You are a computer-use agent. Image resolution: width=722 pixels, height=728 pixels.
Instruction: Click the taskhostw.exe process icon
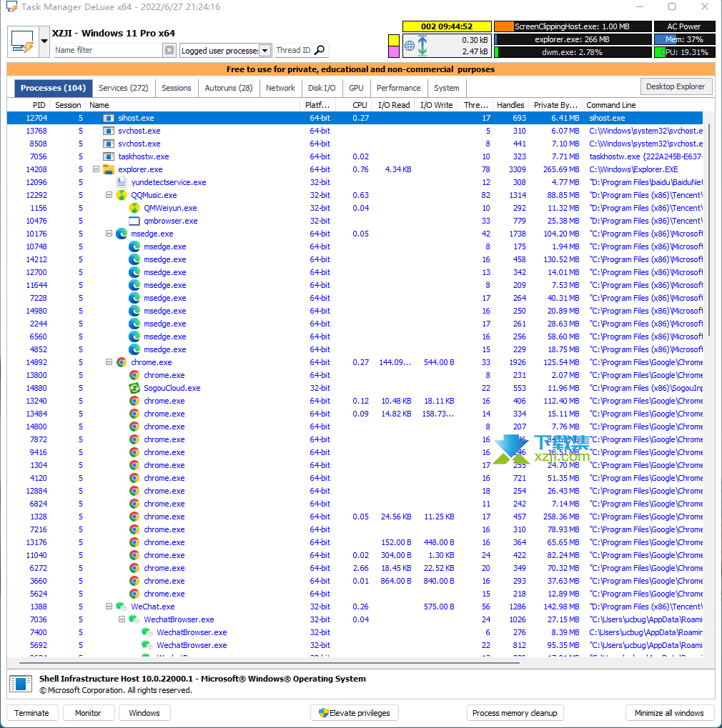coord(108,156)
